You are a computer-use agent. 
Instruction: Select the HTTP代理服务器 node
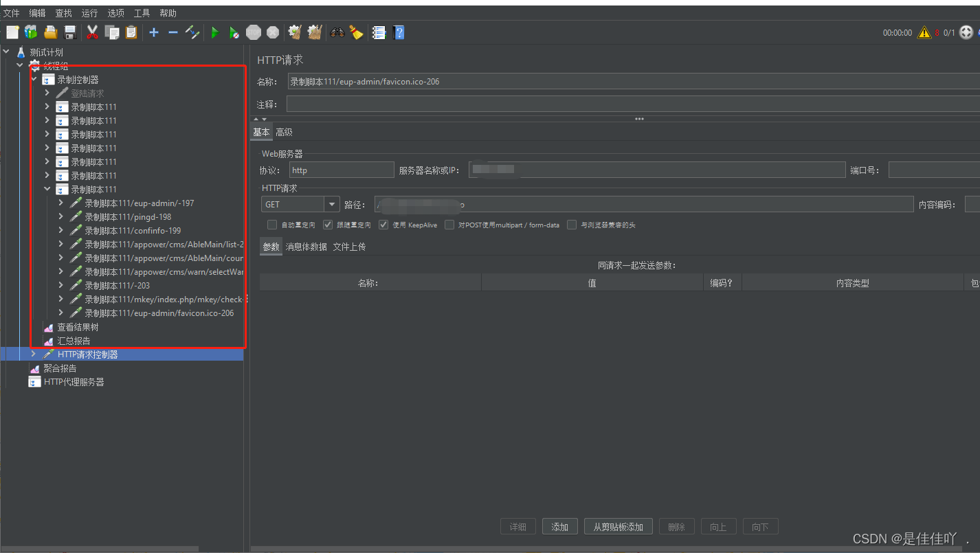pos(74,382)
